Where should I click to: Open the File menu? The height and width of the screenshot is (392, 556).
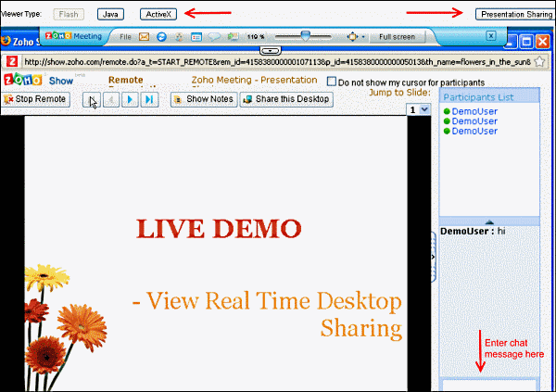click(x=124, y=37)
